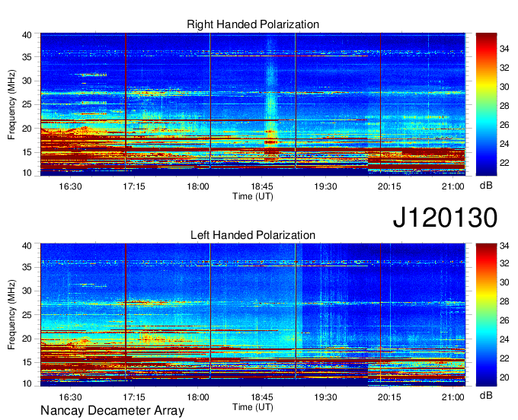Click 20 MHz tick on left-handed frequency axis
Screen dimensions: 518x420
pos(27,339)
